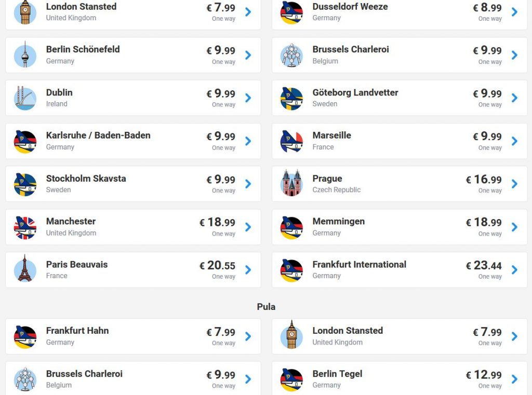Click the French flag plane icon for Marseille
The image size is (532, 395).
(x=291, y=141)
